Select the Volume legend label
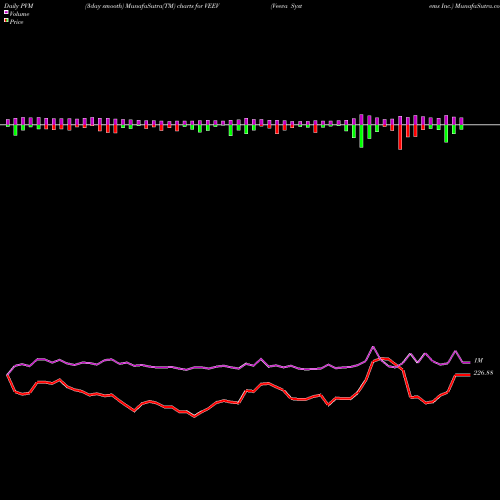The height and width of the screenshot is (500, 500). 19,14
